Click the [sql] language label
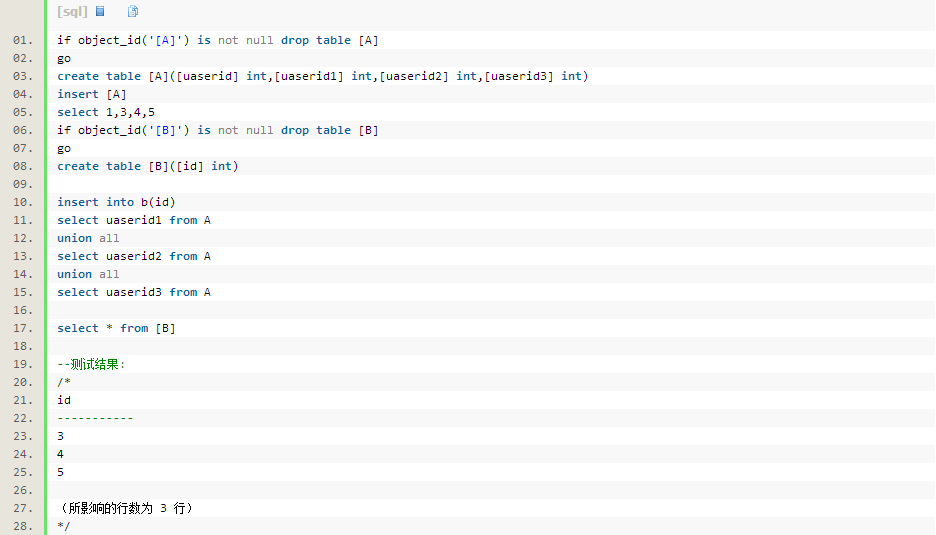The image size is (936, 535). (72, 11)
